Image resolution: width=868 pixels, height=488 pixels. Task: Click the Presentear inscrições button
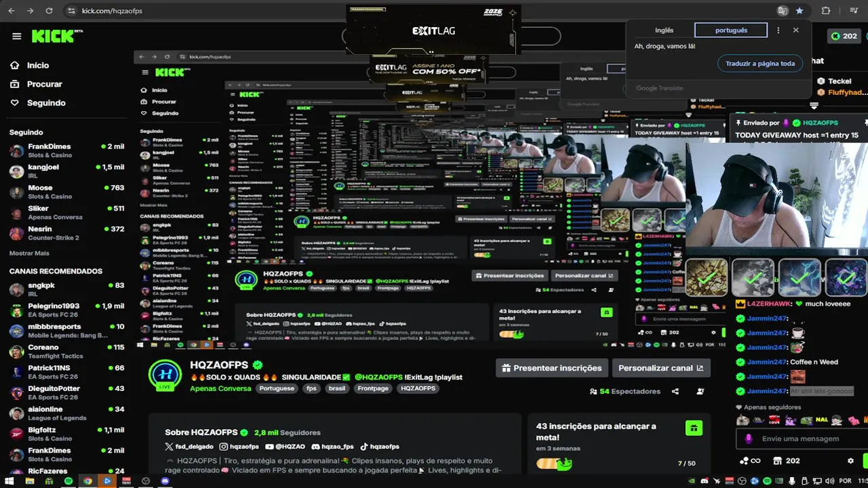tap(551, 368)
